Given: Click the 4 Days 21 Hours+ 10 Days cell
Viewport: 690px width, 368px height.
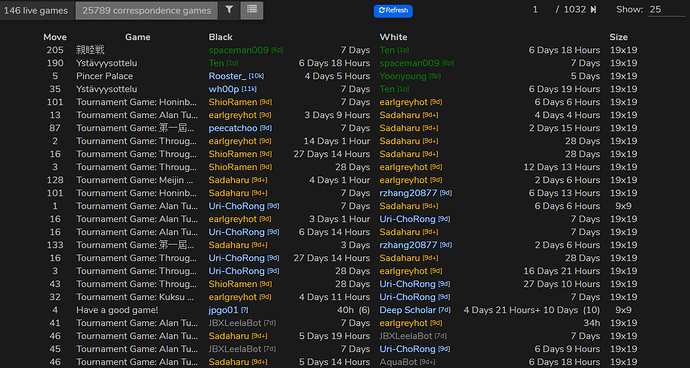Looking at the screenshot, I should [532, 310].
